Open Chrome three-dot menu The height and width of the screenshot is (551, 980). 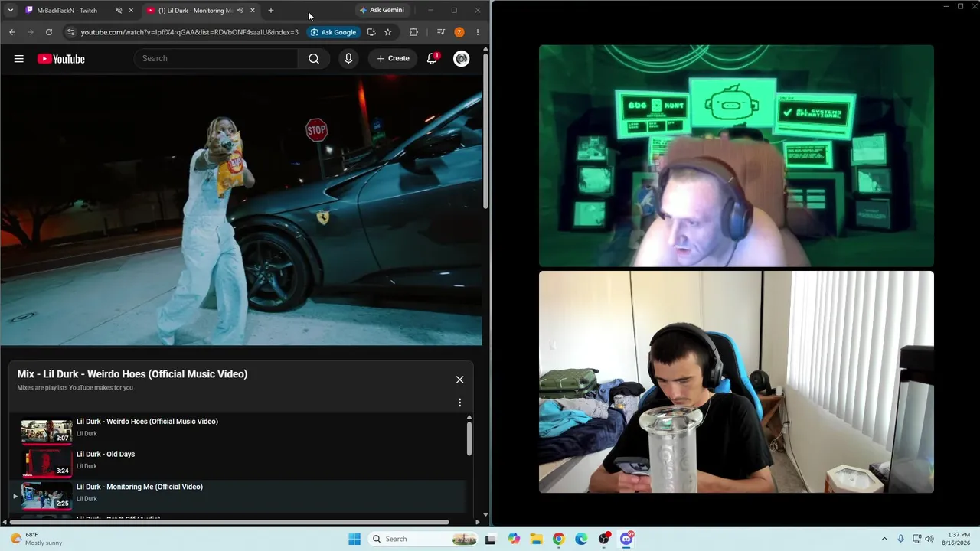click(478, 32)
